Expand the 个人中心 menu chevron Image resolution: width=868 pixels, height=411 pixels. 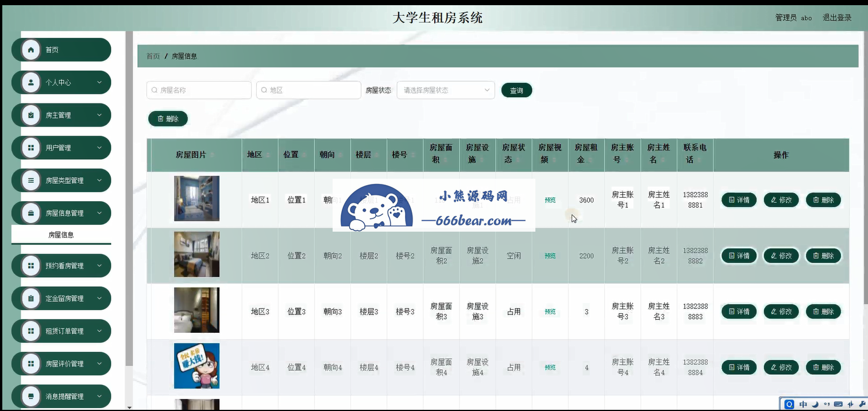point(99,83)
